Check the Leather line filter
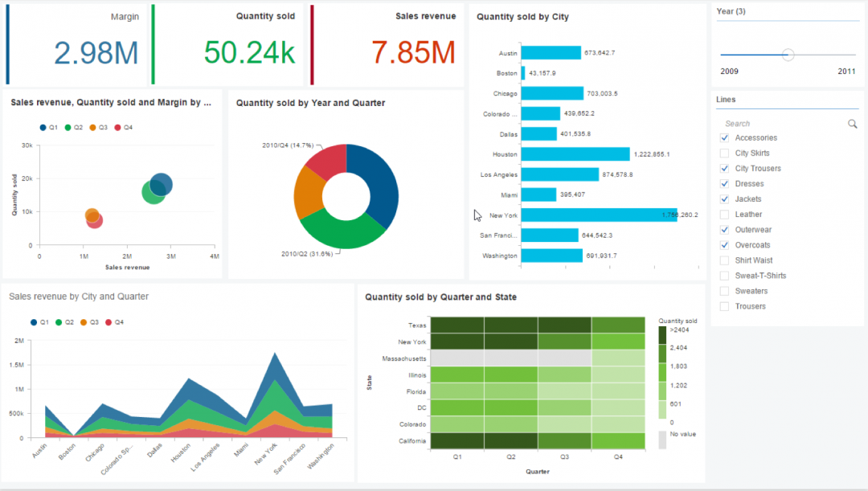This screenshot has height=491, width=868. coord(724,214)
